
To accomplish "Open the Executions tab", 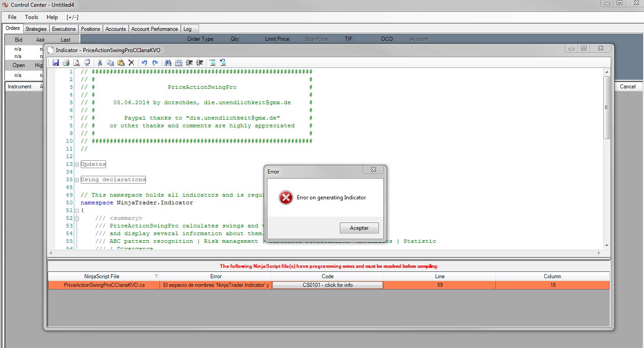I will 64,29.
